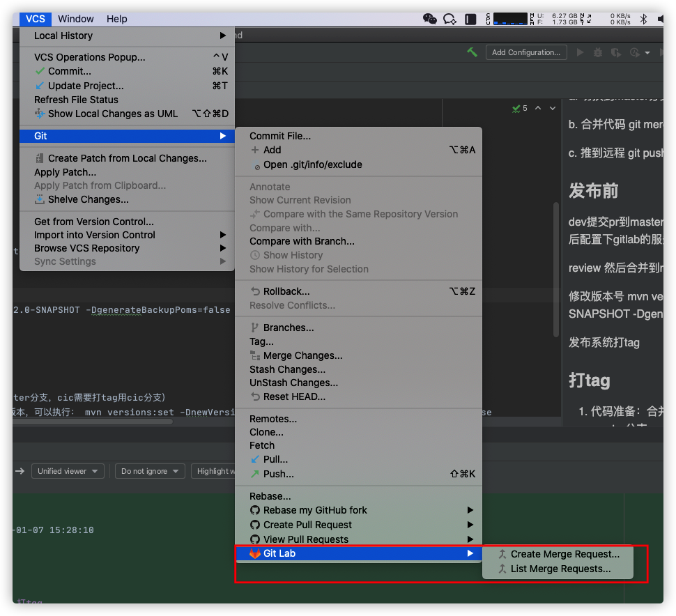The width and height of the screenshot is (676, 616).
Task: Open the Window menu in menu bar
Action: tap(76, 19)
